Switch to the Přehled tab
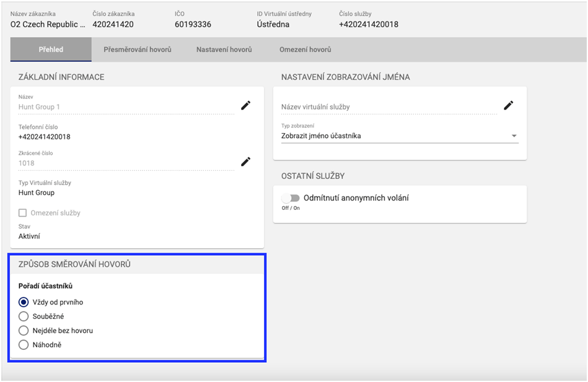The width and height of the screenshot is (588, 382). [51, 50]
